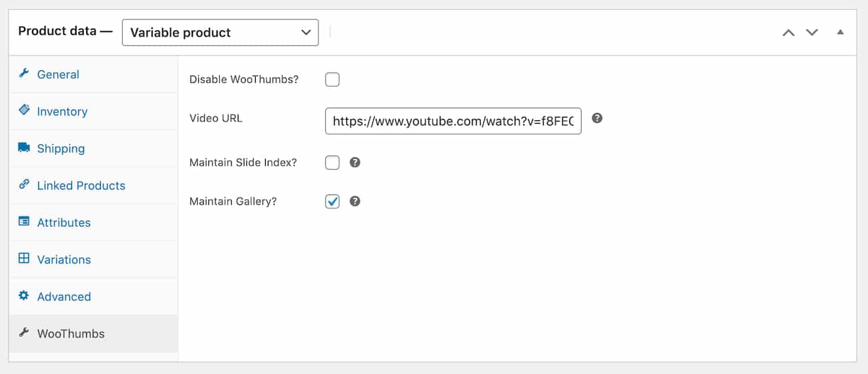Image resolution: width=868 pixels, height=374 pixels.
Task: Show help tooltip for Maintain Slide Index
Action: click(x=355, y=162)
